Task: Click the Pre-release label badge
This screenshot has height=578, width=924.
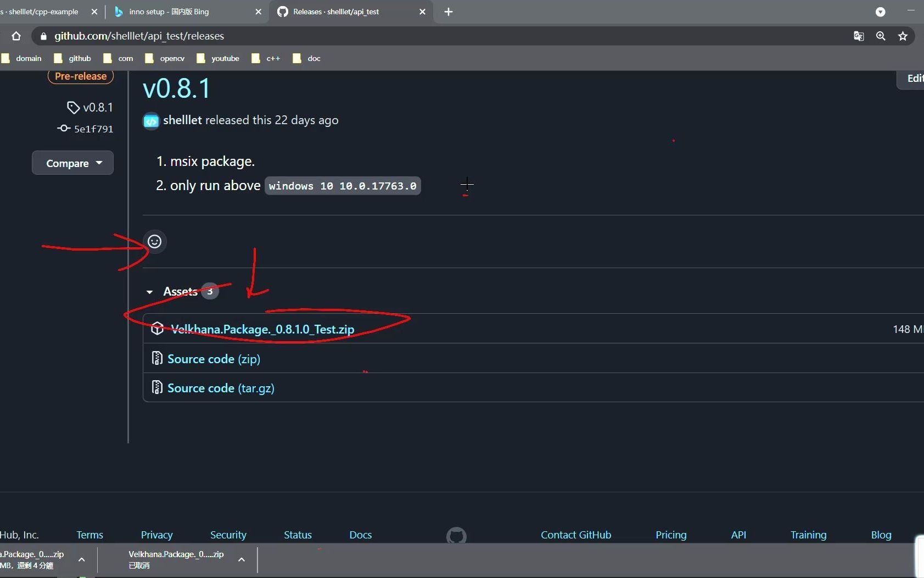Action: (81, 76)
